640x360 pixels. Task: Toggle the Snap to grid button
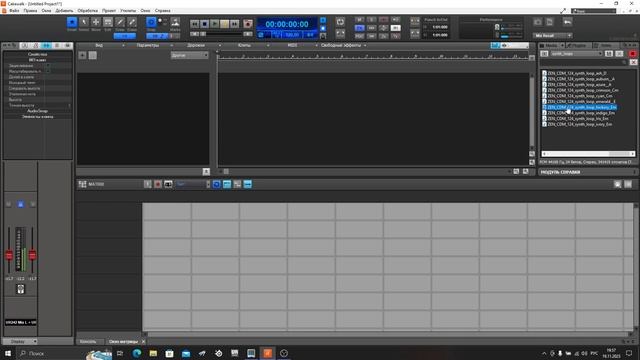(151, 22)
